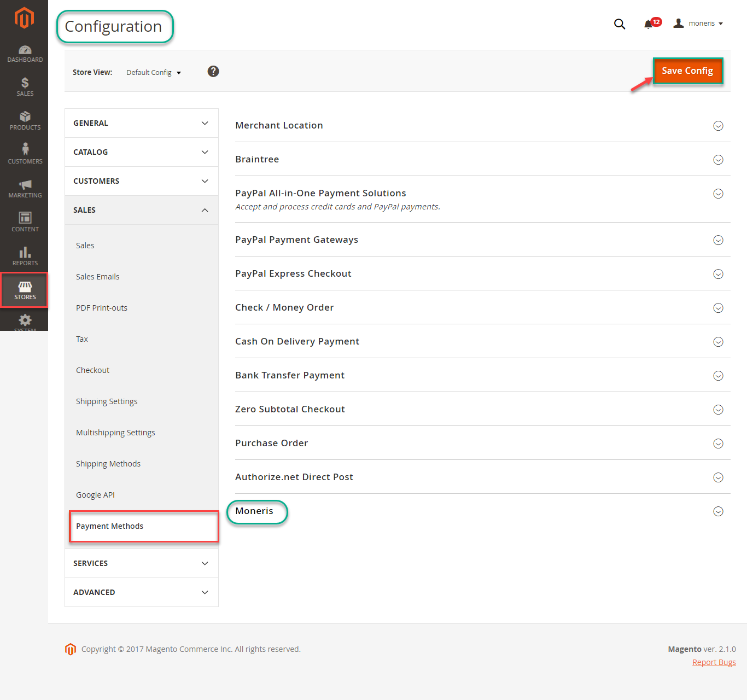This screenshot has height=700, width=747.
Task: Expand the Advanced configuration section
Action: (x=141, y=592)
